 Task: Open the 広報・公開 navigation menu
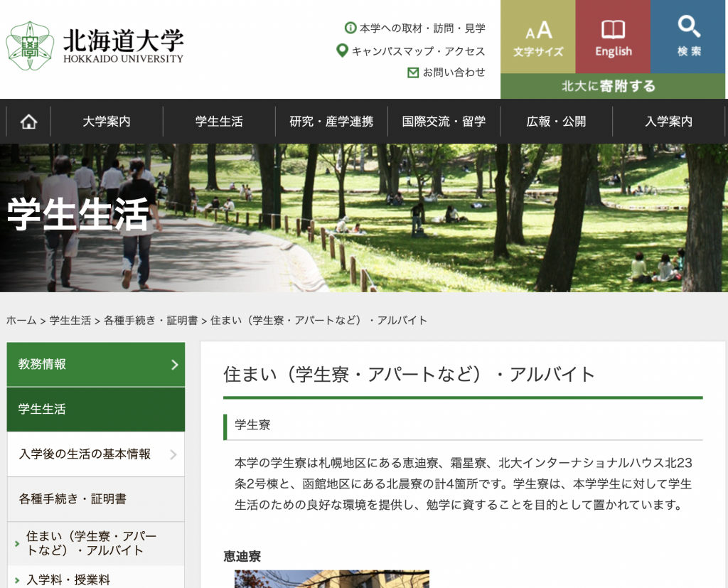(556, 122)
